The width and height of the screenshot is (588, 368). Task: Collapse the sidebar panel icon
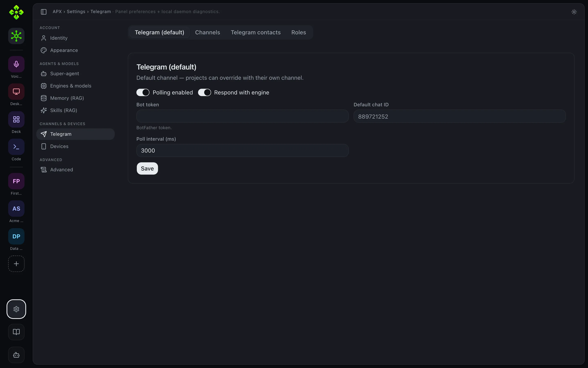(x=44, y=12)
